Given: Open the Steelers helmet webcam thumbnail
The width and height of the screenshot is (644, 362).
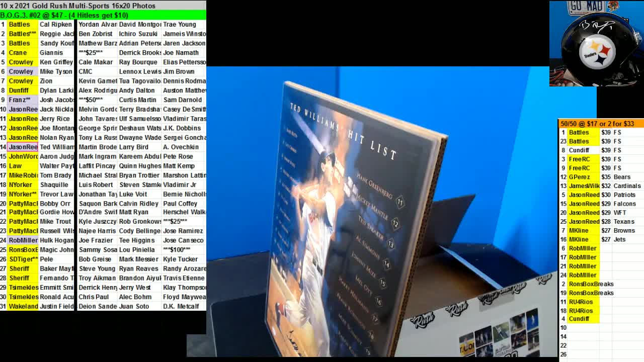Looking at the screenshot, I should tap(597, 43).
